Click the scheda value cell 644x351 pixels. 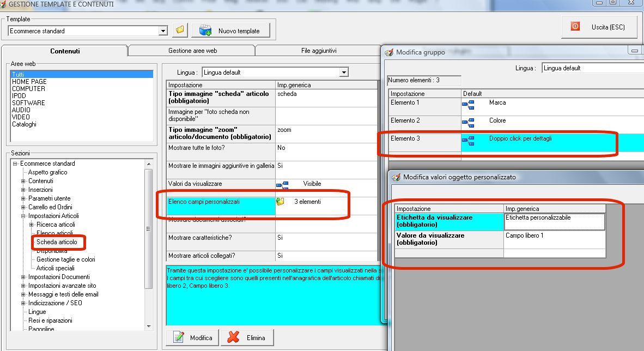click(326, 98)
